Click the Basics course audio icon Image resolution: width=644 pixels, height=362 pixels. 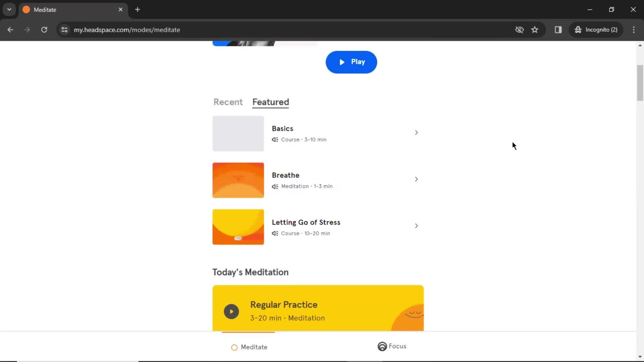275,139
